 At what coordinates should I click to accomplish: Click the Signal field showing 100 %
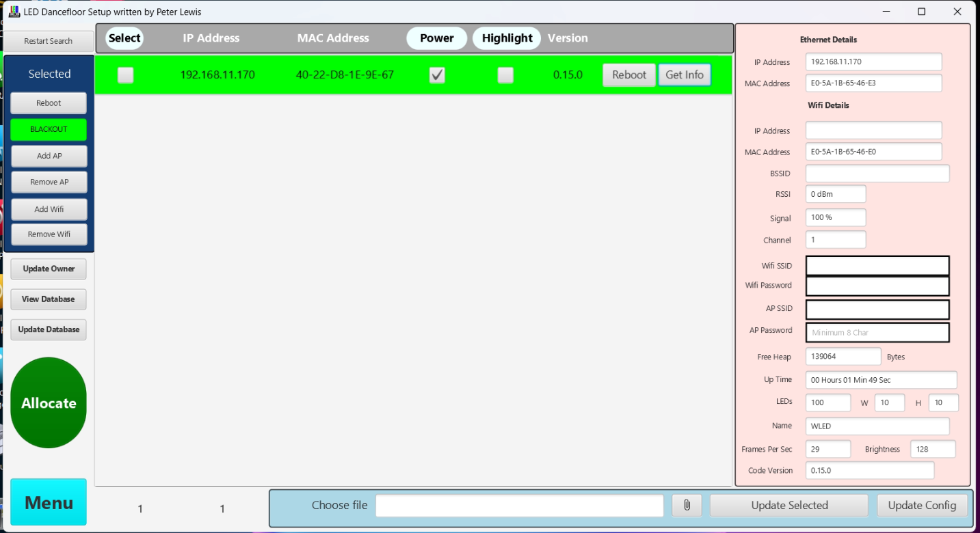[x=836, y=217]
